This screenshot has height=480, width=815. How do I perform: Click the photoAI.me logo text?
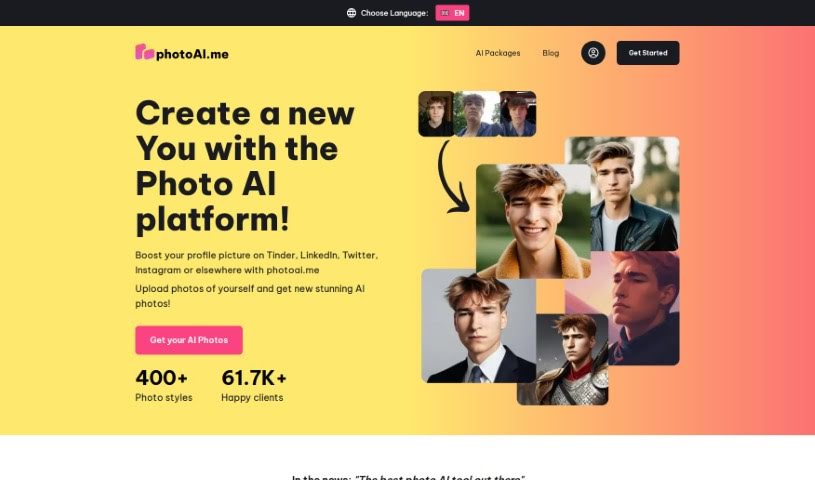pyautogui.click(x=192, y=54)
